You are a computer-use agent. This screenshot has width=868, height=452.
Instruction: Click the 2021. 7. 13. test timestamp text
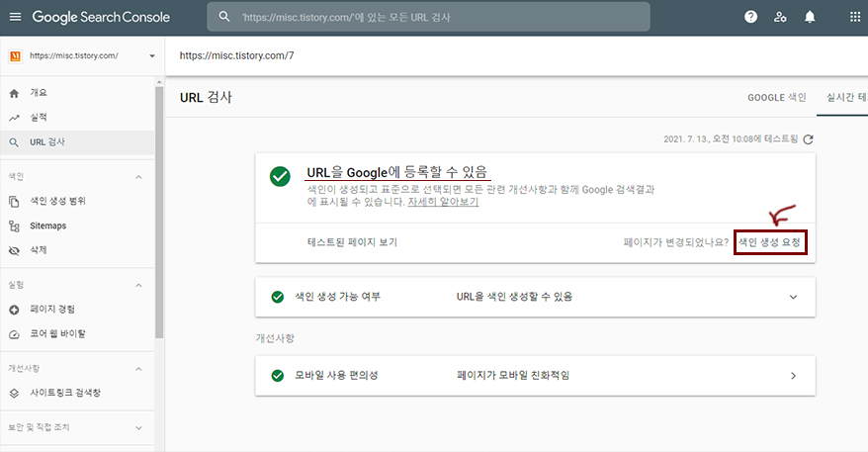(731, 139)
